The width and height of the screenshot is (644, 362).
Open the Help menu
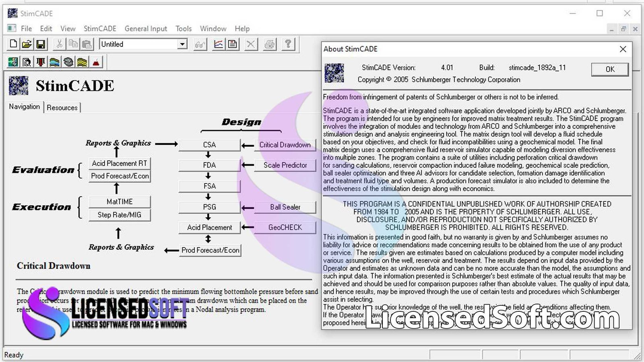click(242, 29)
